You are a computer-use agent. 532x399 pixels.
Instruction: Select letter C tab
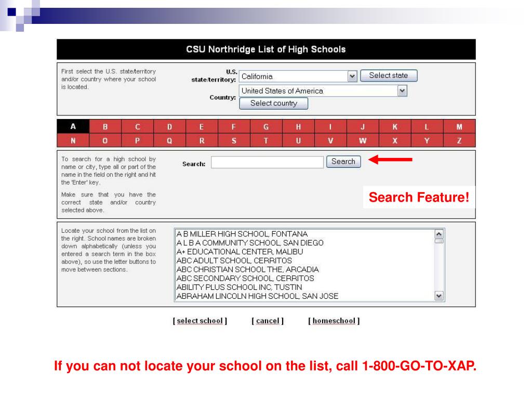(x=137, y=127)
